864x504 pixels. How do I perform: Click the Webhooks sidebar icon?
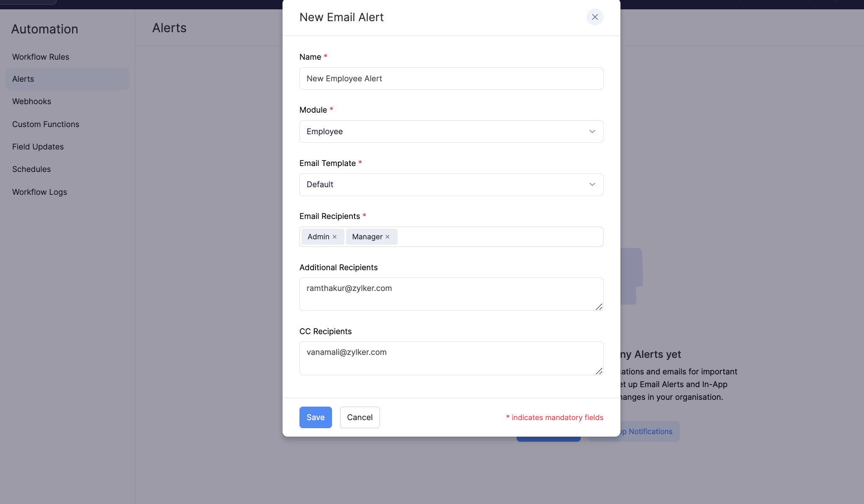[31, 101]
